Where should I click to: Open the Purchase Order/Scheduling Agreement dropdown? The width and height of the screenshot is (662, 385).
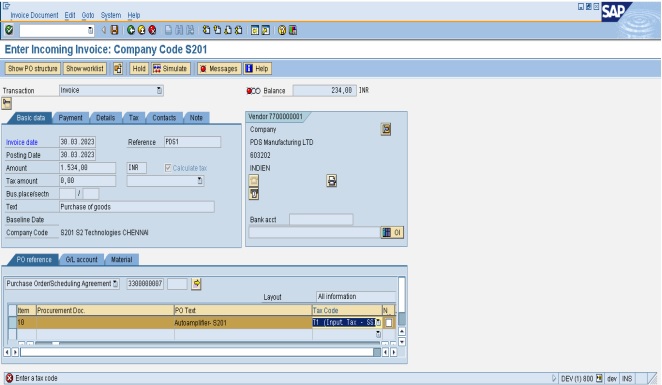115,284
